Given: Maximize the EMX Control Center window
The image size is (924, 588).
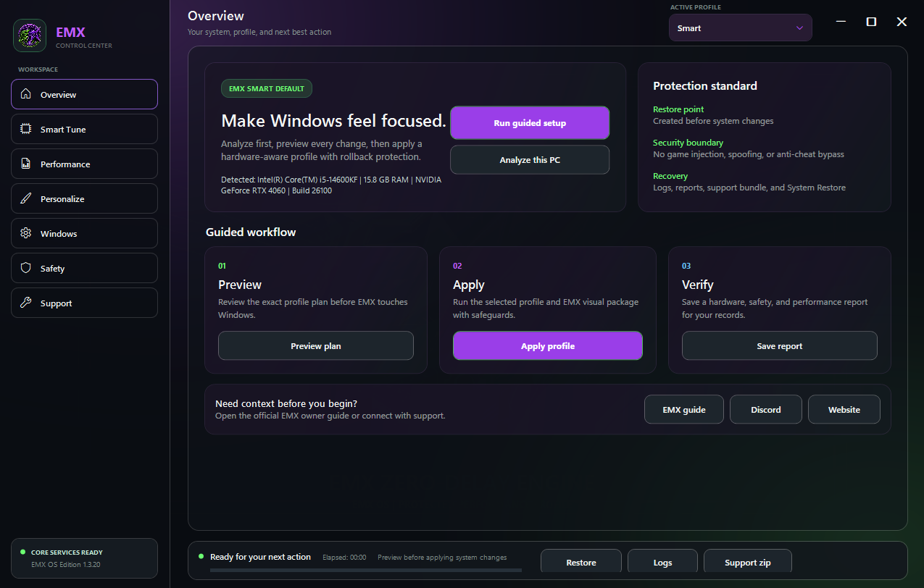Looking at the screenshot, I should point(871,22).
